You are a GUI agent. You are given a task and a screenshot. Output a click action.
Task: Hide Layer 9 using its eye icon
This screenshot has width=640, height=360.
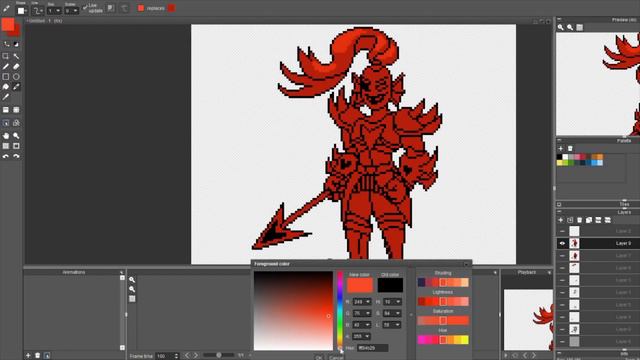pos(562,243)
